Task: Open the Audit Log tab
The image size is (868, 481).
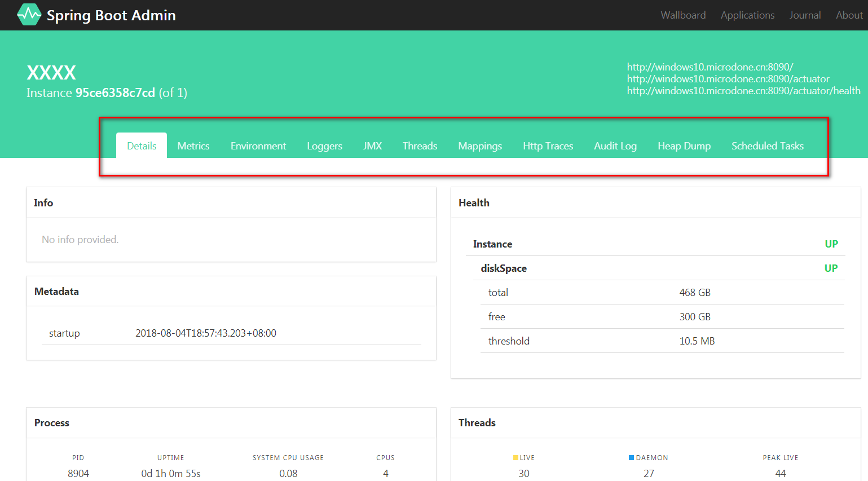Action: tap(615, 145)
